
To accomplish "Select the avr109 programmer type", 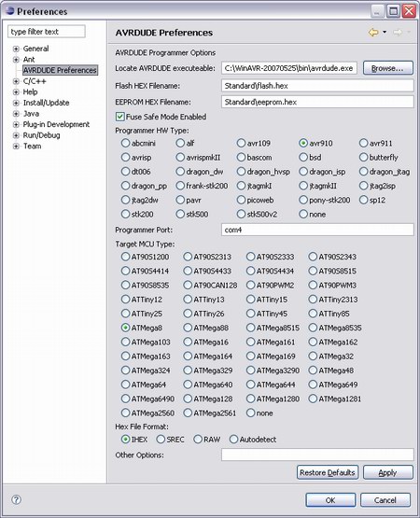I will [x=241, y=143].
